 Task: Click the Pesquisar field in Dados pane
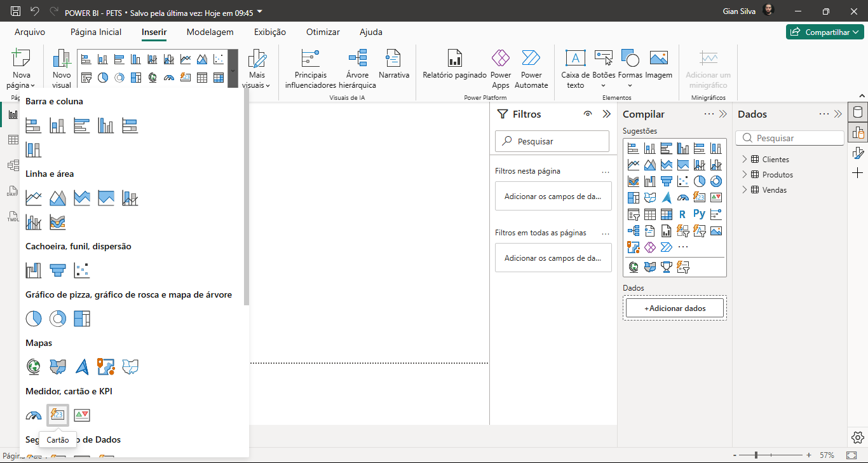coord(790,138)
